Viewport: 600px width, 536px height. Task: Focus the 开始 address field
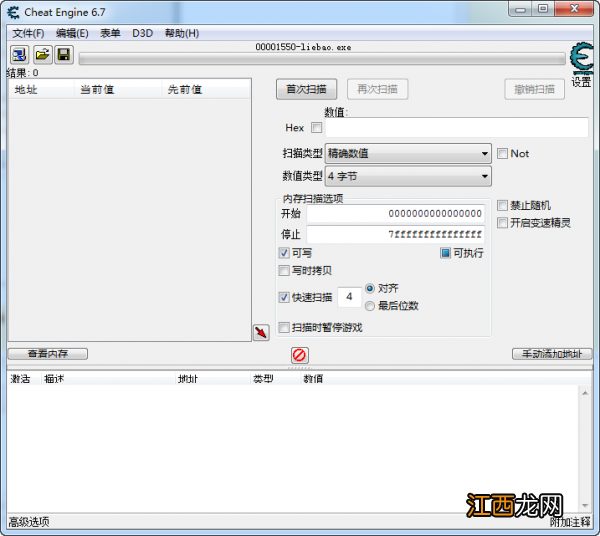pos(396,213)
